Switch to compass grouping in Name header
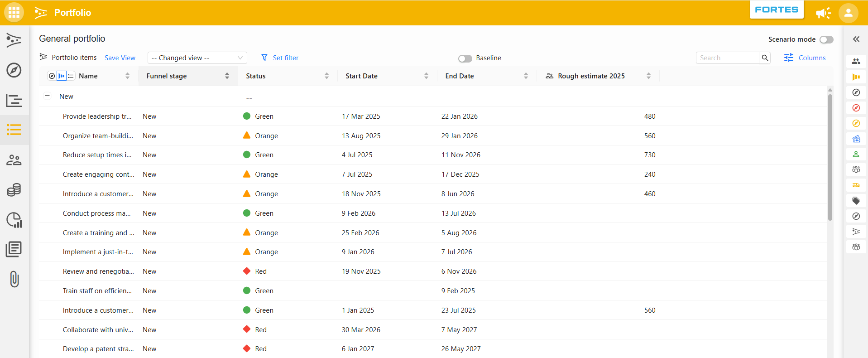 click(x=52, y=76)
